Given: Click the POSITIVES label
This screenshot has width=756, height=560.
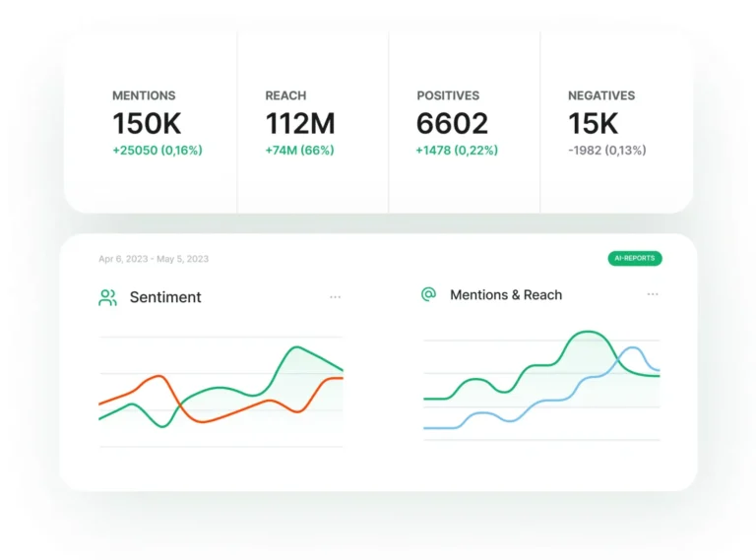Looking at the screenshot, I should coord(448,95).
